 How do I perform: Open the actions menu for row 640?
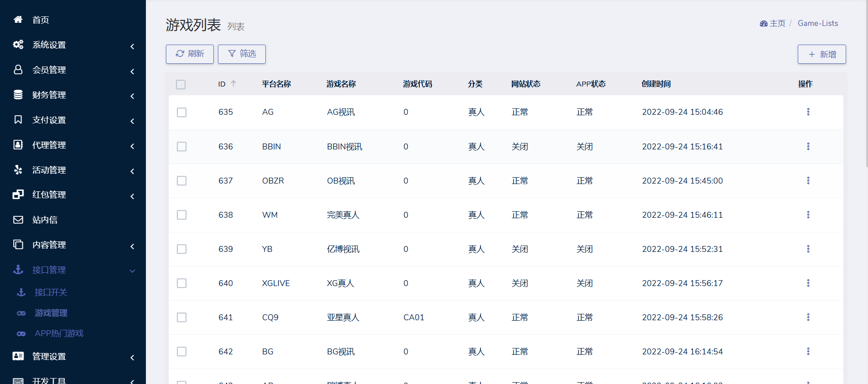coord(808,283)
